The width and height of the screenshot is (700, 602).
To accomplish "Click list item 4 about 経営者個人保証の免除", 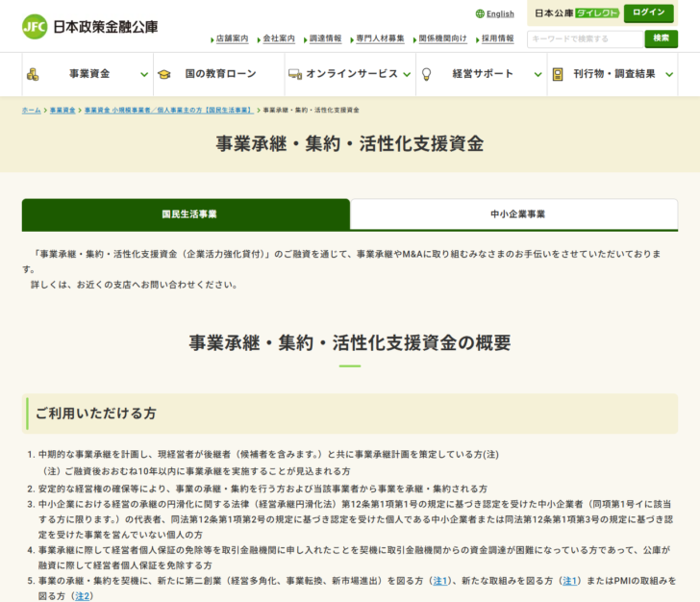I will tap(354, 558).
